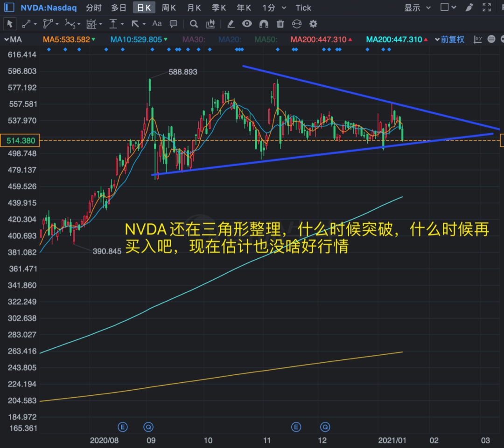This screenshot has width=504, height=448.
Task: Click the magnifier zoom tool
Action: tap(194, 24)
